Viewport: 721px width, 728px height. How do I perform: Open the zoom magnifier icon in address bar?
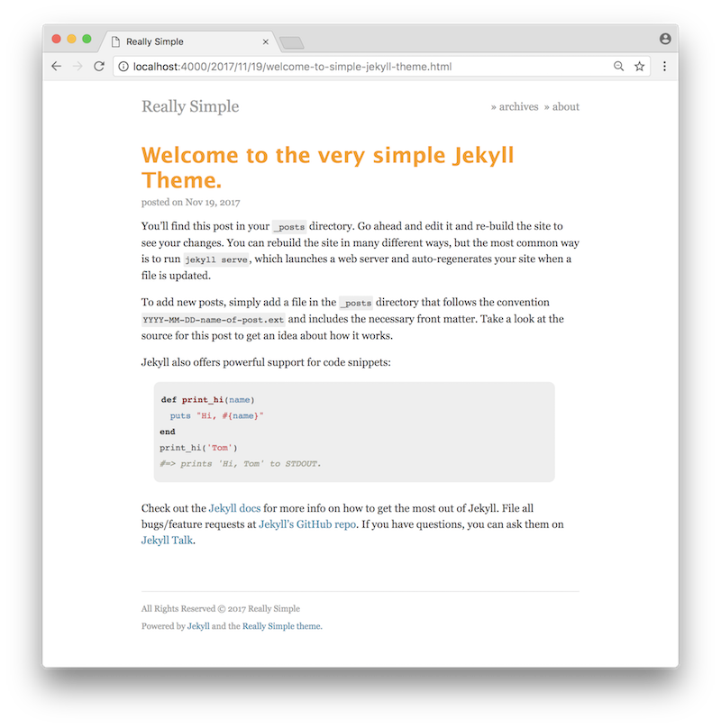tap(618, 67)
